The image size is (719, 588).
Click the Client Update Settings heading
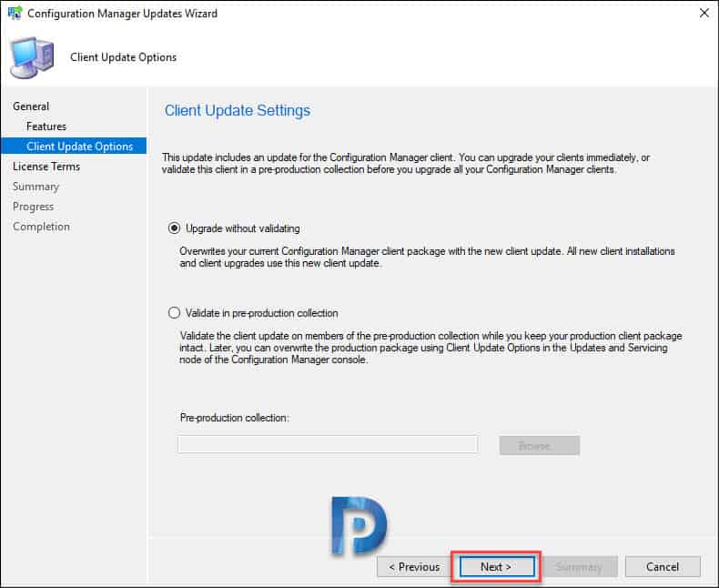tap(238, 110)
